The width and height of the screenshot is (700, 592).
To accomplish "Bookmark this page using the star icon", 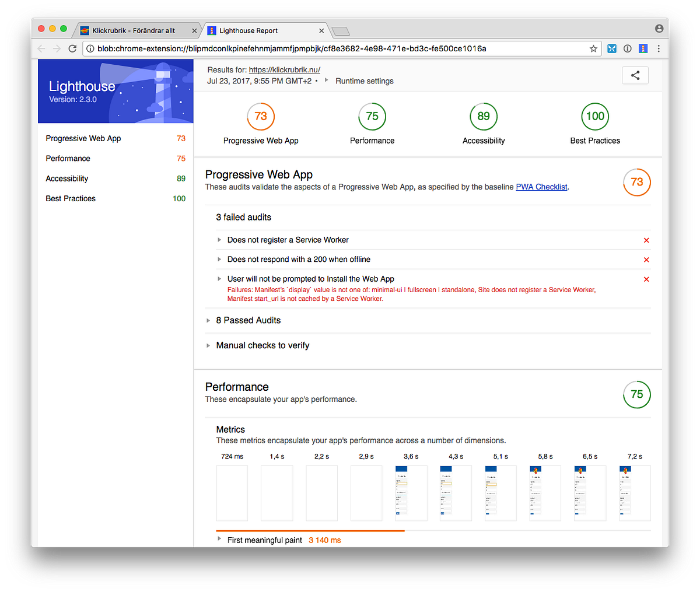I will (x=593, y=48).
